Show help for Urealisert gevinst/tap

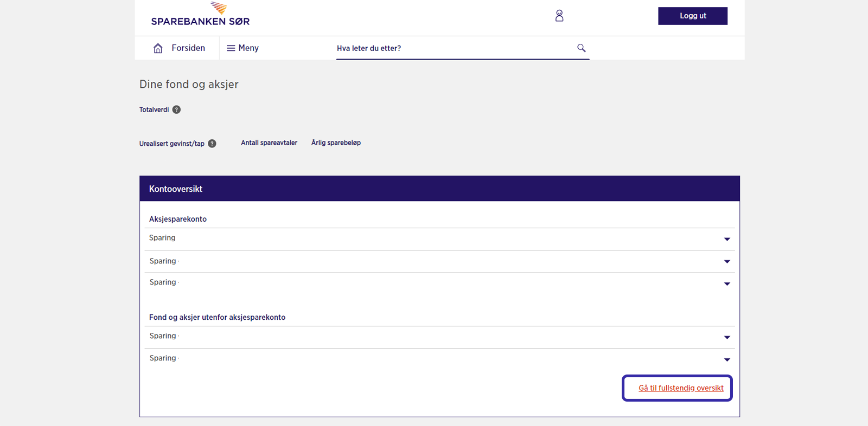click(212, 144)
